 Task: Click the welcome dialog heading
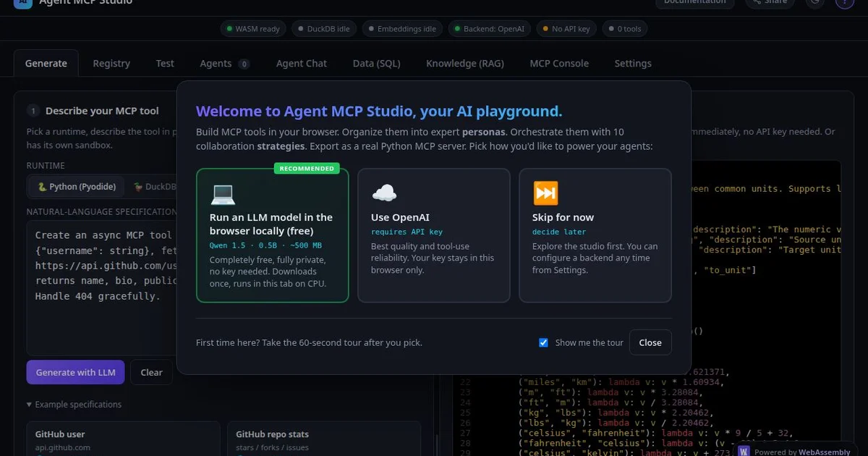tap(379, 111)
